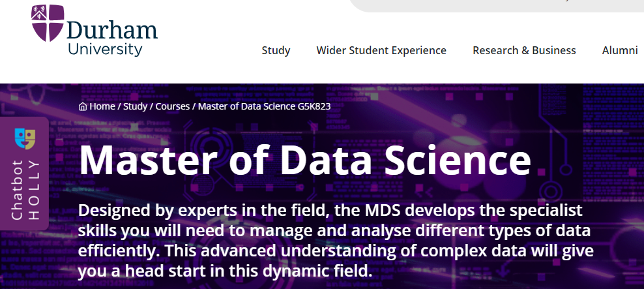Image resolution: width=644 pixels, height=289 pixels.
Task: Expand the Alumni navigation item
Action: 620,50
